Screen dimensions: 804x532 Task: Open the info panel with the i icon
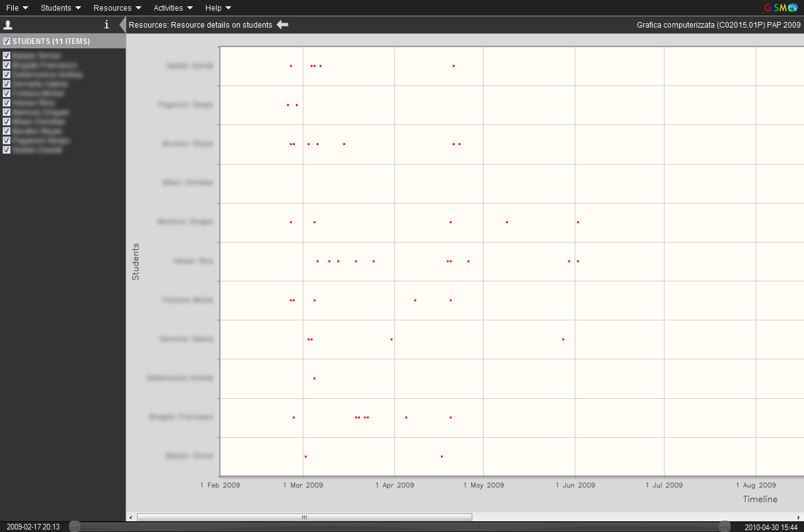(106, 25)
